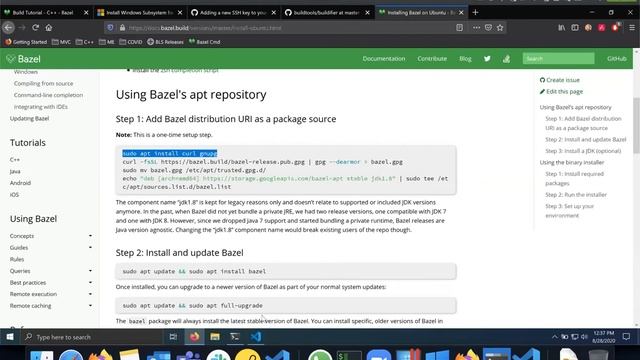
Task: Expand the Concepts sidebar section
Action: 90,236
